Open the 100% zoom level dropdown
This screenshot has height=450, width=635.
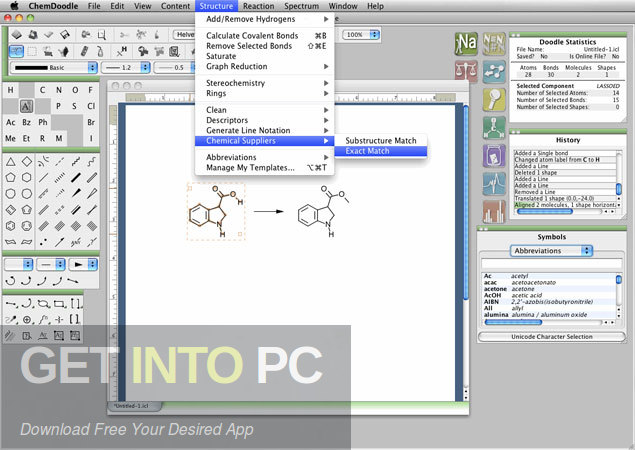tap(361, 35)
